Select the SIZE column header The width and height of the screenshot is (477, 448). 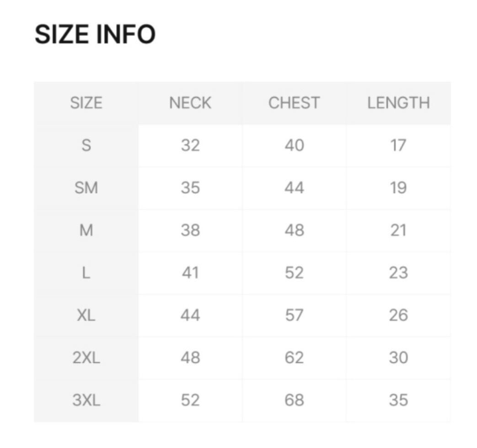point(86,103)
